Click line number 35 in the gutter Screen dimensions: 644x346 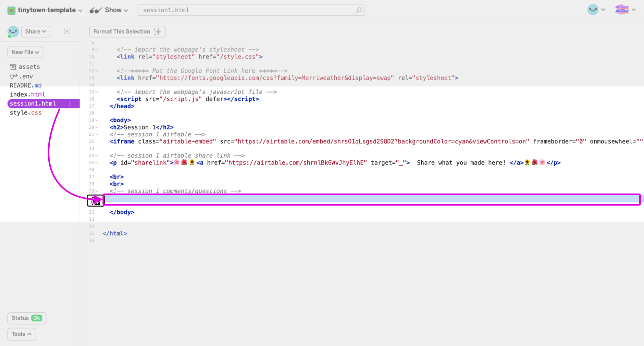point(91,234)
